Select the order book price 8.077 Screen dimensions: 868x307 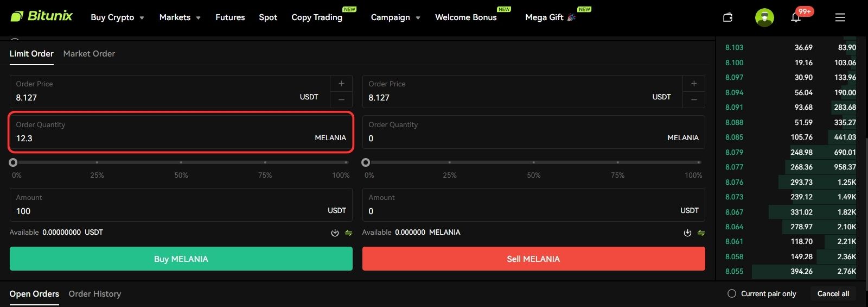pos(735,167)
